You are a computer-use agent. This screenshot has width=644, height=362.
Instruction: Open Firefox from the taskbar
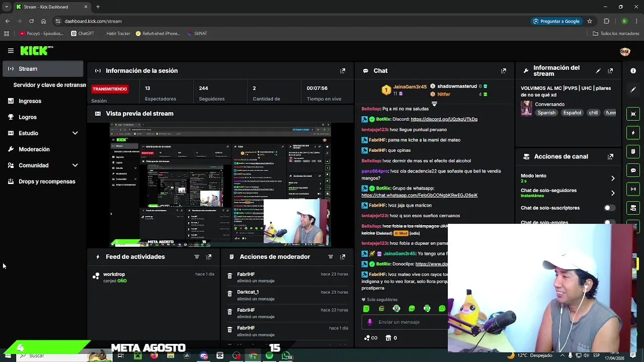[154, 356]
